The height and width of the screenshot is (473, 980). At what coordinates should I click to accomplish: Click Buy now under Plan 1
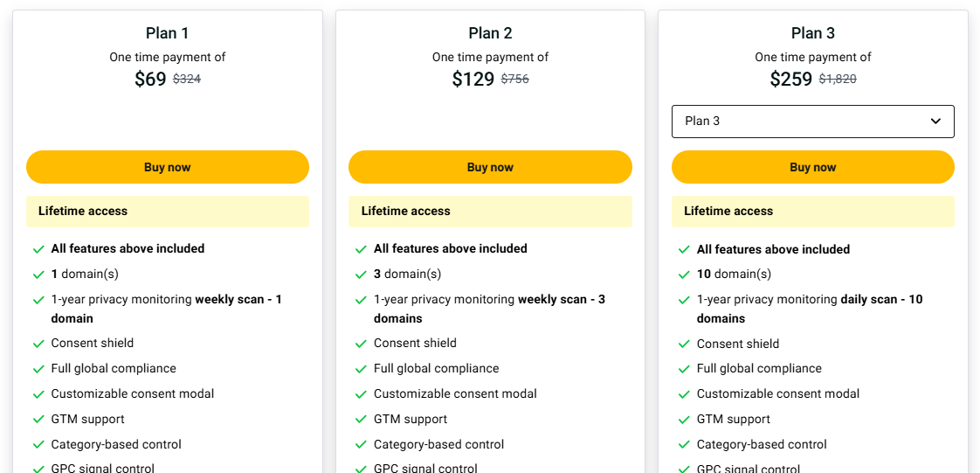click(167, 167)
